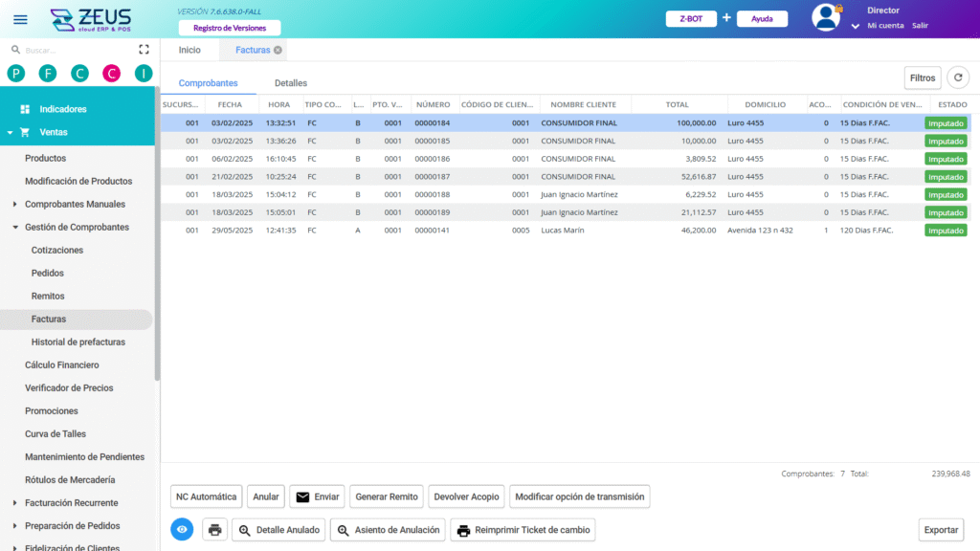980x551 pixels.
Task: Sort by the TOTAL column header
Action: [x=677, y=105]
